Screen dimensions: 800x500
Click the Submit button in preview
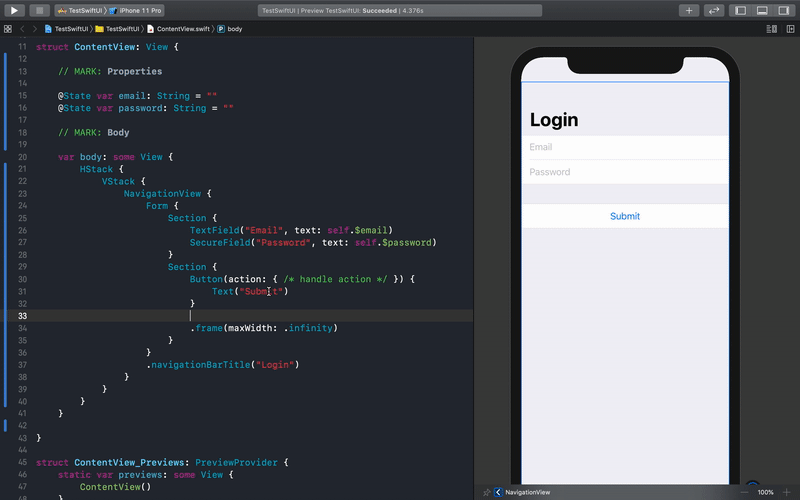pyautogui.click(x=625, y=216)
